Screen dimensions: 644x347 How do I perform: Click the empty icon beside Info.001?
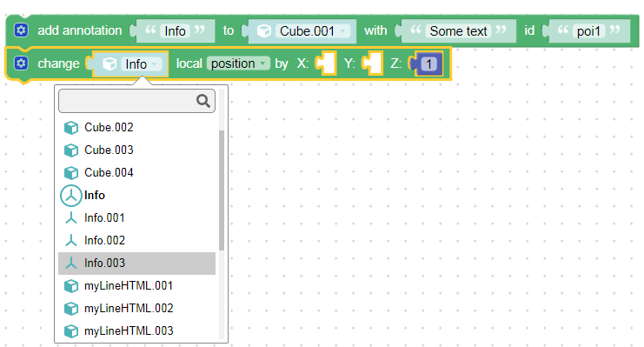pos(71,218)
